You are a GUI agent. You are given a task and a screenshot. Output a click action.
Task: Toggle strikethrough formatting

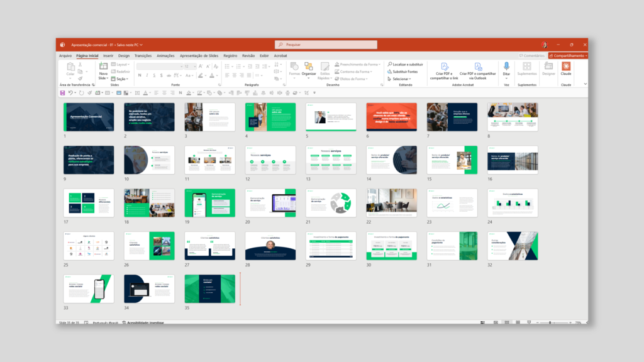point(169,75)
